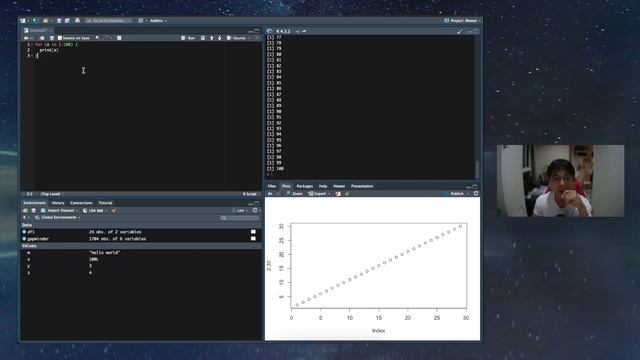Screen dimensions: 640x360
Task: Click the show-in-new-window icon in the source toolbar
Action: pos(42,38)
